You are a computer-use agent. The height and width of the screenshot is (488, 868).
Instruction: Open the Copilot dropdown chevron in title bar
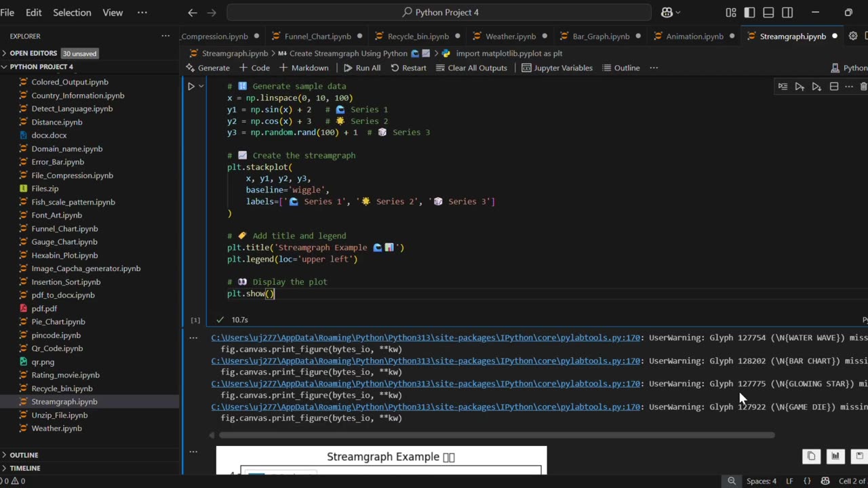679,12
